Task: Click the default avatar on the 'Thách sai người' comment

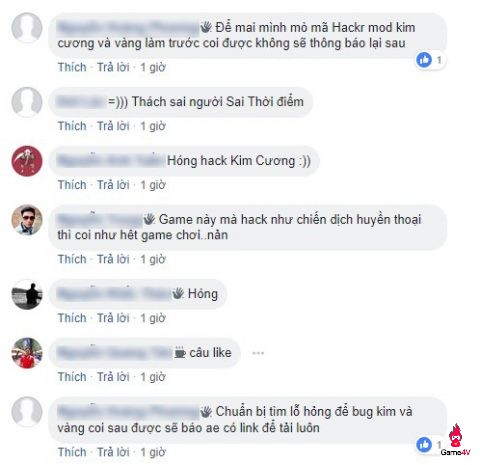Action: point(27,102)
